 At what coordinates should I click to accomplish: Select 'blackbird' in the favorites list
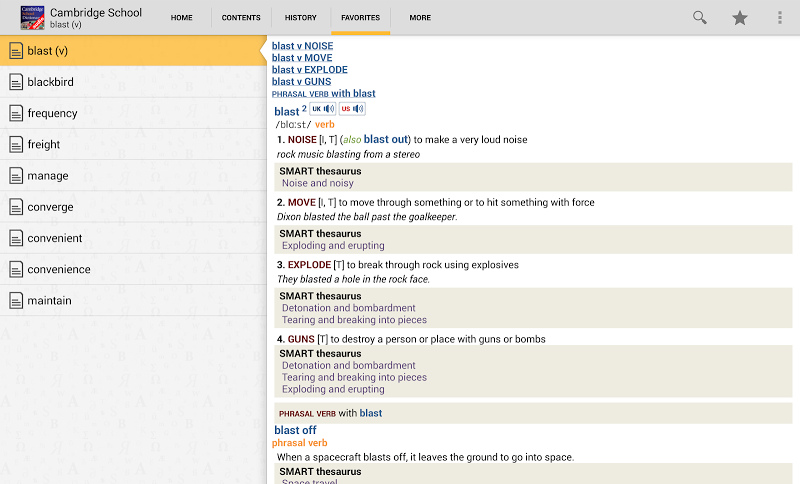click(x=133, y=82)
